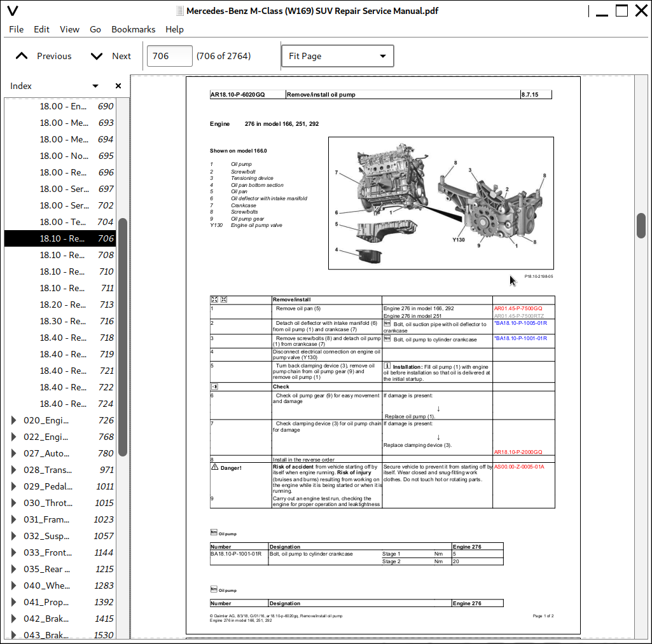652x644 pixels.
Task: Select index entry 18.00 - No... page 695
Action: [x=60, y=156]
